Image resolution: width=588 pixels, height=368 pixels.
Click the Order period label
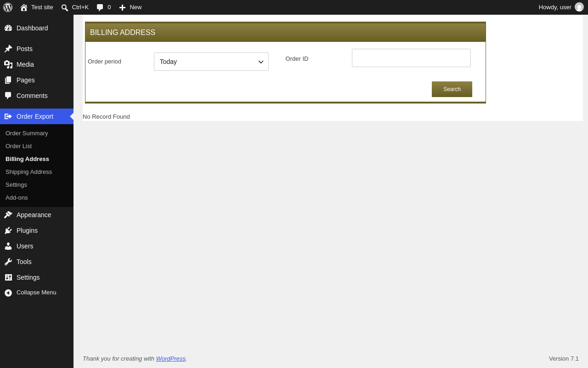[105, 62]
